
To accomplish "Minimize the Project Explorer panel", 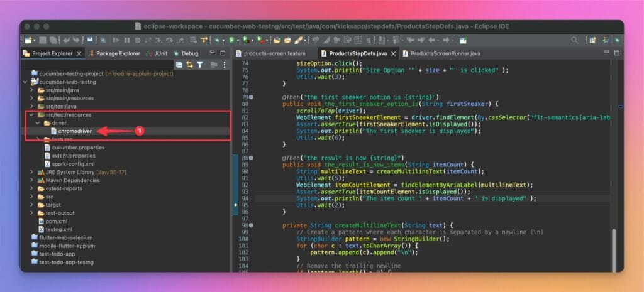I will point(212,53).
